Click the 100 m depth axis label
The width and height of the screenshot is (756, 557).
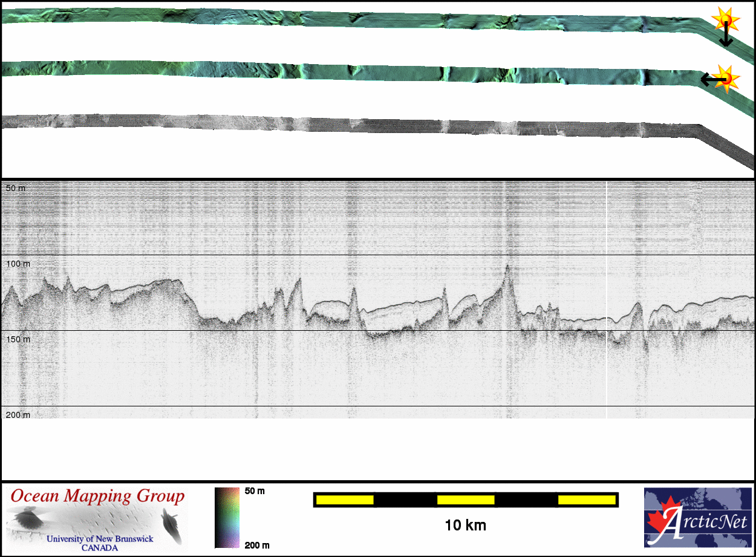click(18, 264)
